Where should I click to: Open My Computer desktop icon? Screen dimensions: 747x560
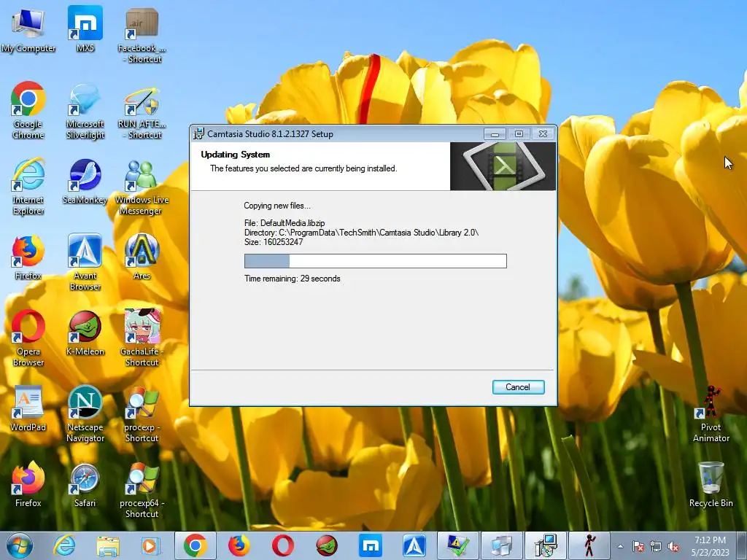28,30
